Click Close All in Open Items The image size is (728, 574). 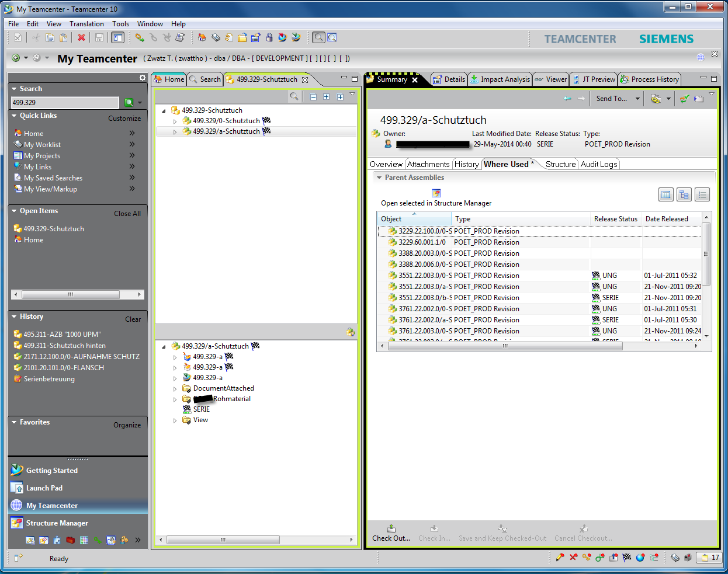[127, 213]
